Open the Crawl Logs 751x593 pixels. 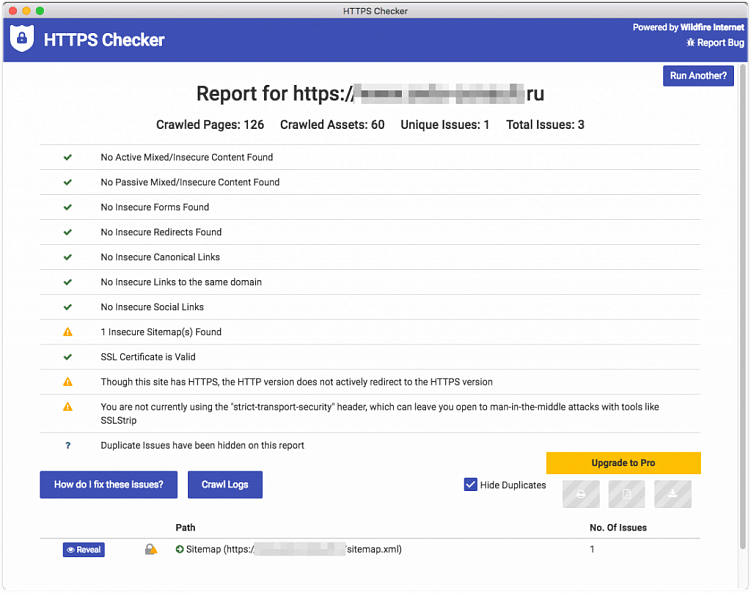(225, 485)
